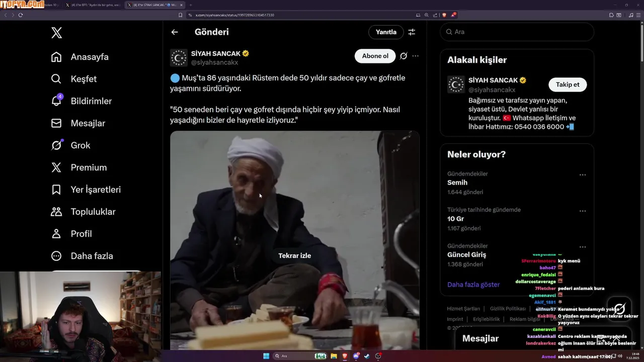Open Yer İşaretleri bookmarks
The width and height of the screenshot is (644, 362).
(86, 190)
